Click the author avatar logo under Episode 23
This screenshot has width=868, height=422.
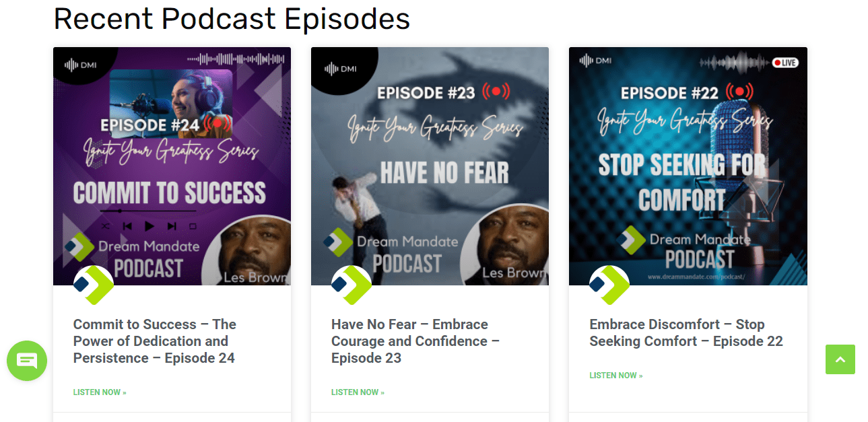pos(352,285)
